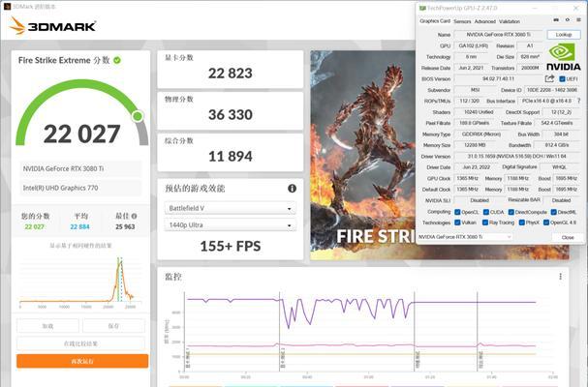This screenshot has height=387, width=588.
Task: Click the Close button in GPU-Z
Action: [x=568, y=237]
